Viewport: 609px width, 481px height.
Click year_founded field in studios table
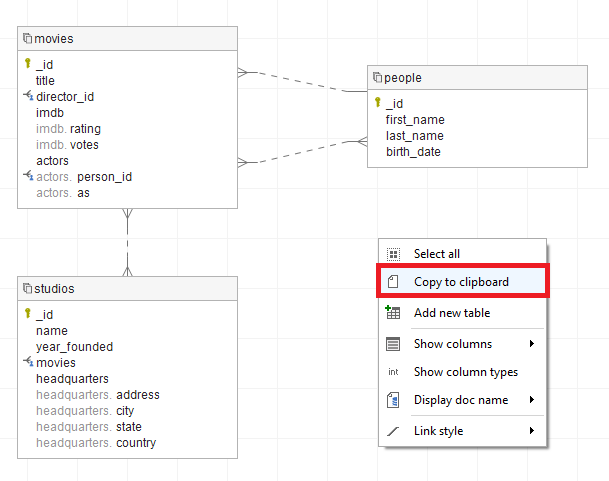[x=74, y=347]
